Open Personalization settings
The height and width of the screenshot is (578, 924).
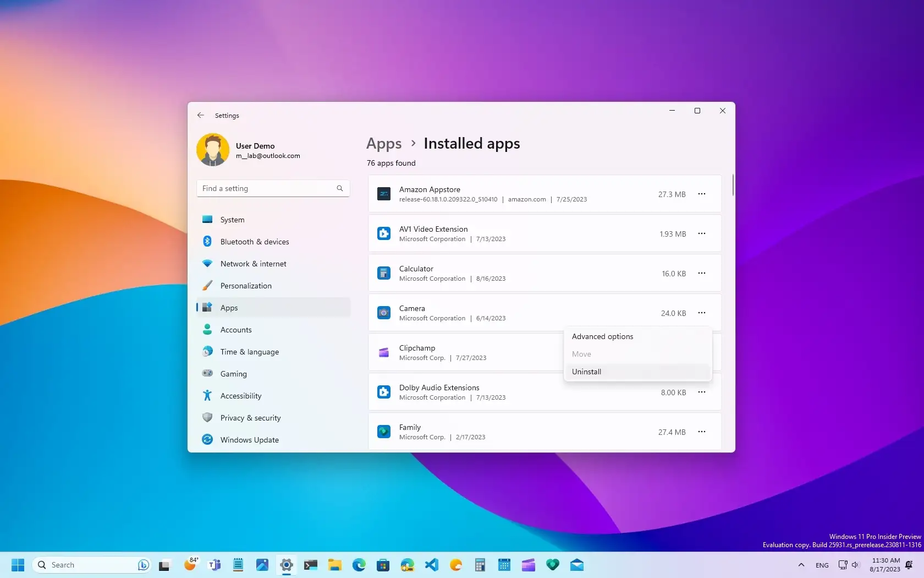click(245, 285)
